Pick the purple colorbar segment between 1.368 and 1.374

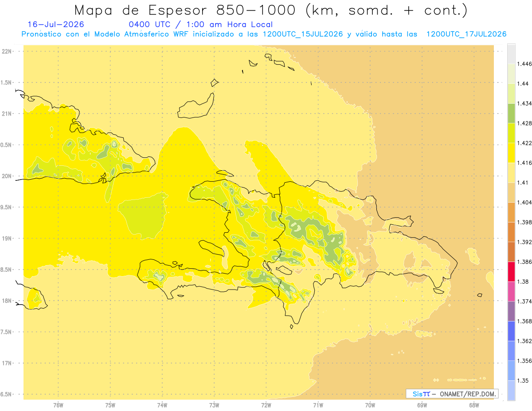511,311
